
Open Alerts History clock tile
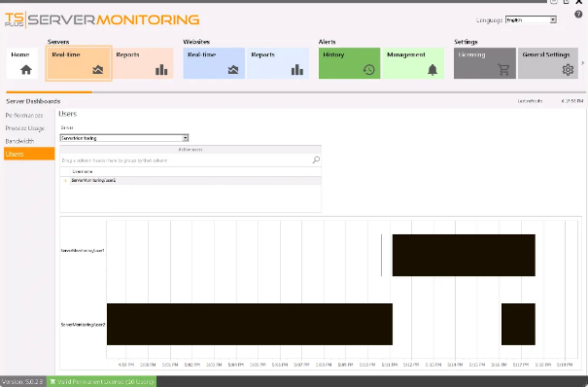349,63
